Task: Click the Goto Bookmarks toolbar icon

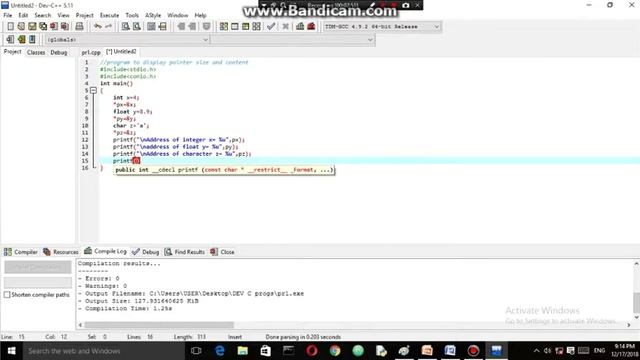Action: coord(32,40)
